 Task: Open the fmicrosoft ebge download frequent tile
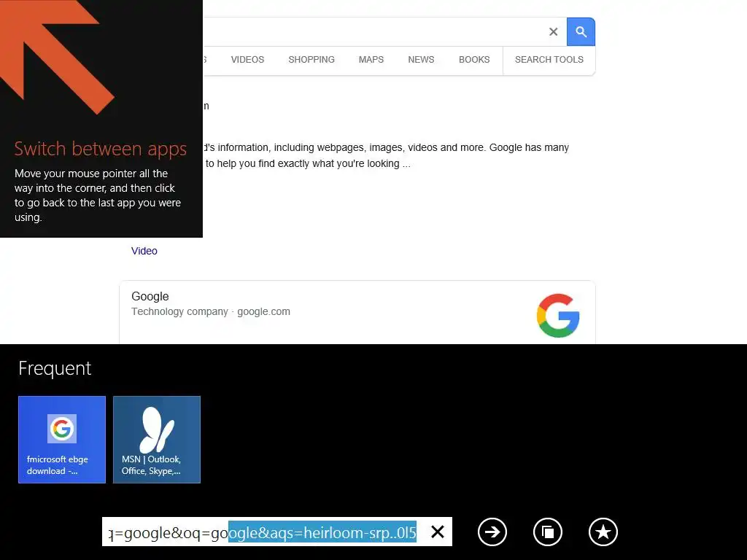click(x=62, y=440)
